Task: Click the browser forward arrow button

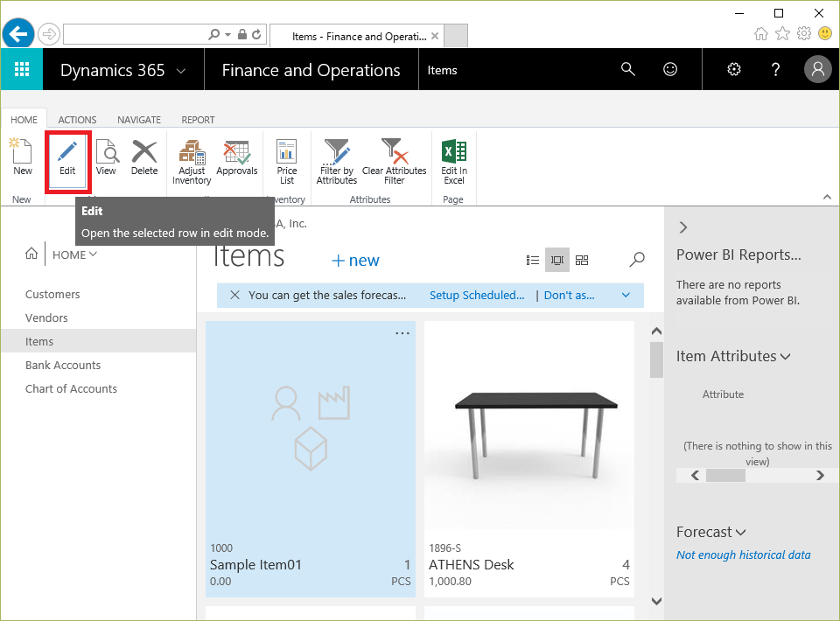Action: pos(49,35)
